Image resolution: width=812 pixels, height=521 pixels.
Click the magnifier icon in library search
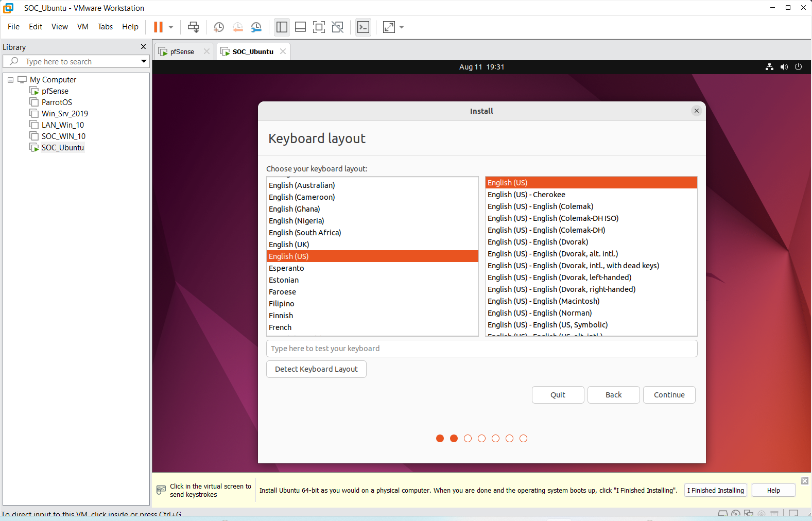(14, 61)
